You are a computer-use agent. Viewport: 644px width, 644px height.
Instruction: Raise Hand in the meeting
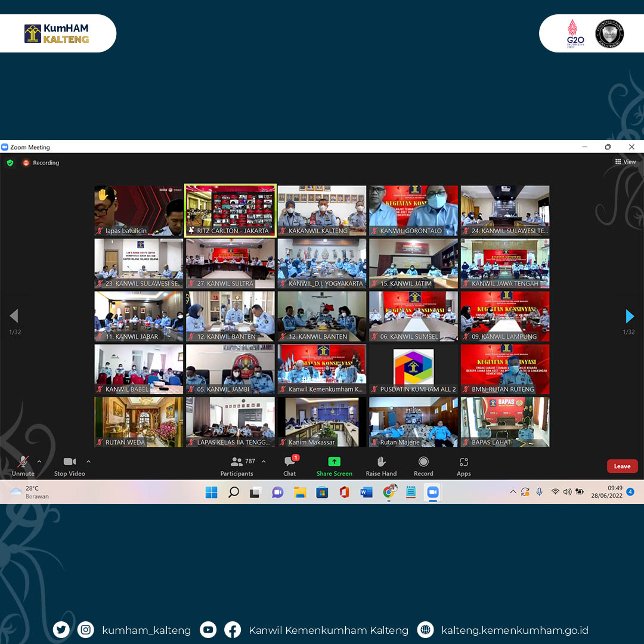[x=381, y=466]
